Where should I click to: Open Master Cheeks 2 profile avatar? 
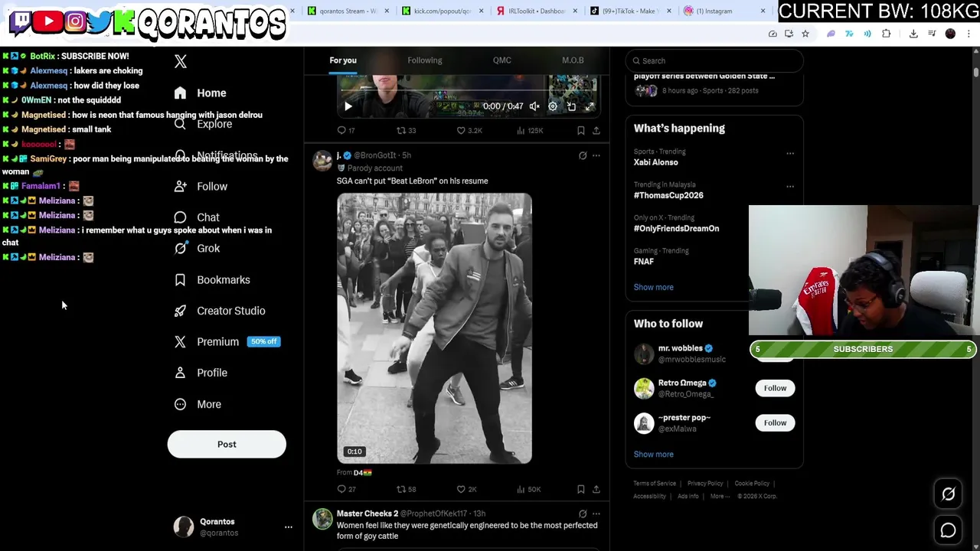322,520
